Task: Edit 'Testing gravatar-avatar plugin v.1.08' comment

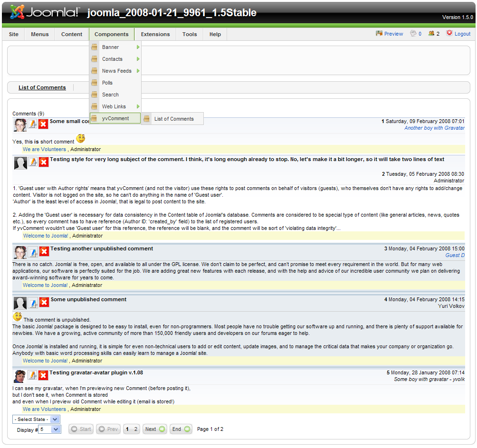Action: 33,375
